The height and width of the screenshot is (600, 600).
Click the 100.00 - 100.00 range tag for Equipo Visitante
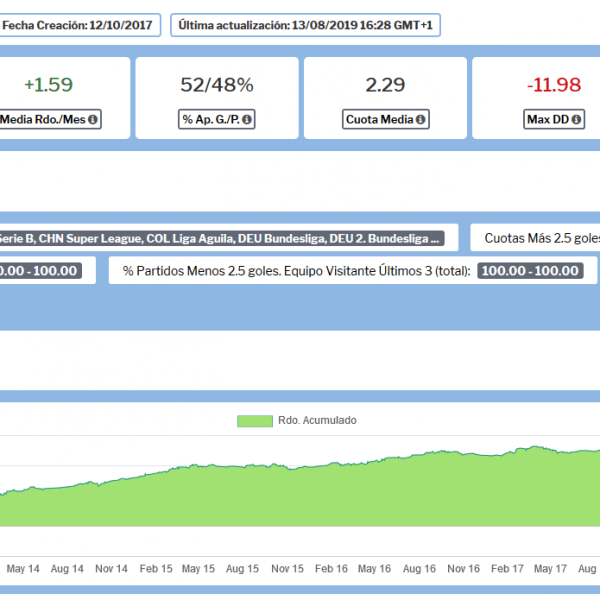530,271
